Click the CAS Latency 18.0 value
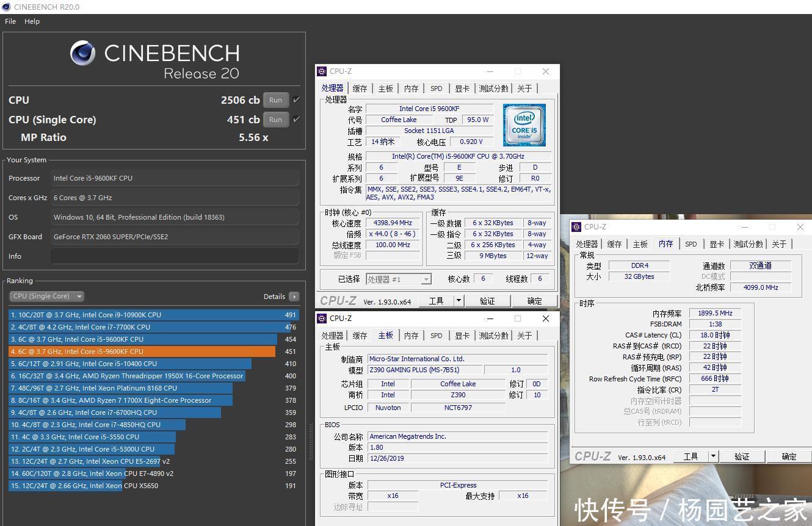Image resolution: width=812 pixels, height=526 pixels. pyautogui.click(x=715, y=335)
